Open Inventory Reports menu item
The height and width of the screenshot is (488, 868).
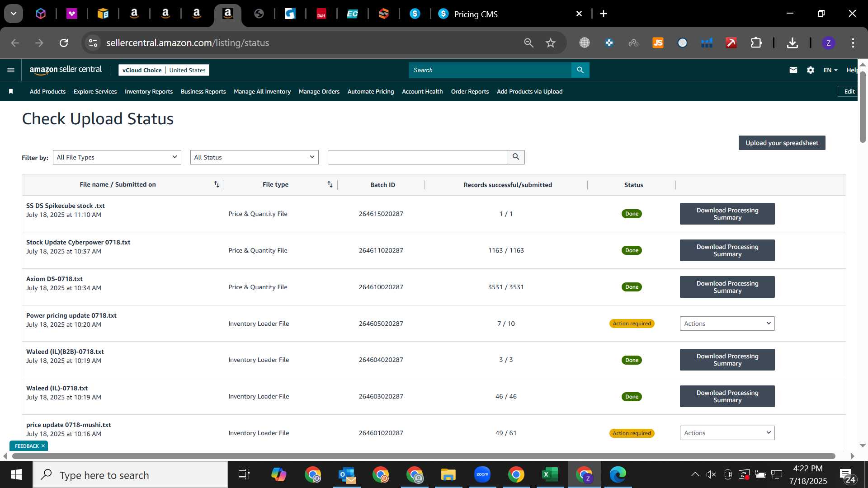click(x=149, y=91)
